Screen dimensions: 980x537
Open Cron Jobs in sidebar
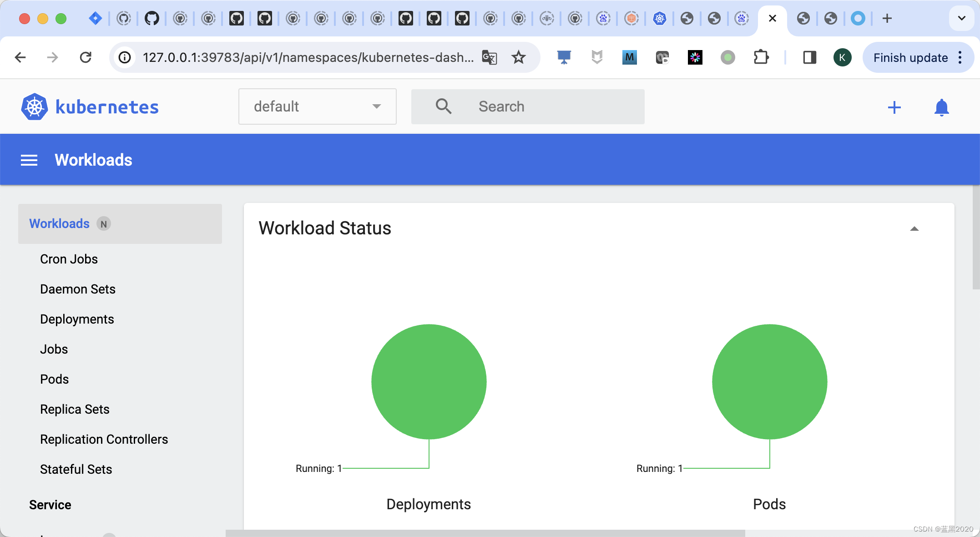tap(69, 259)
